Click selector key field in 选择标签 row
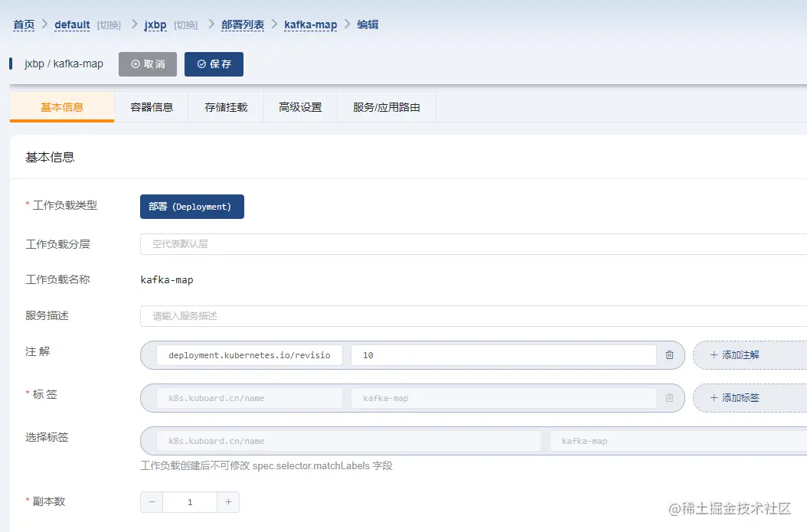 pyautogui.click(x=349, y=441)
